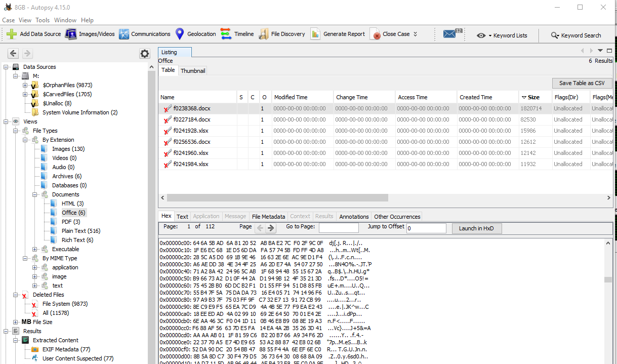Viewport: 617px width, 364px height.
Task: Open the Annotations tab
Action: [x=354, y=217]
